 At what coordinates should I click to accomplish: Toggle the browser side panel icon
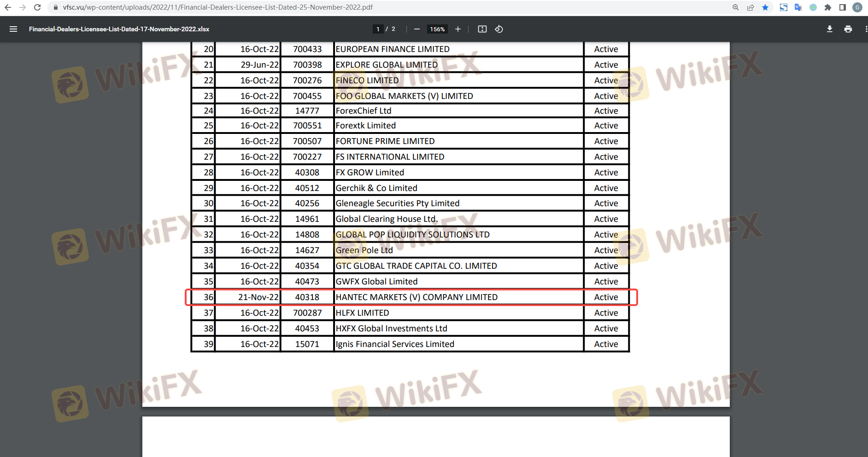click(843, 7)
